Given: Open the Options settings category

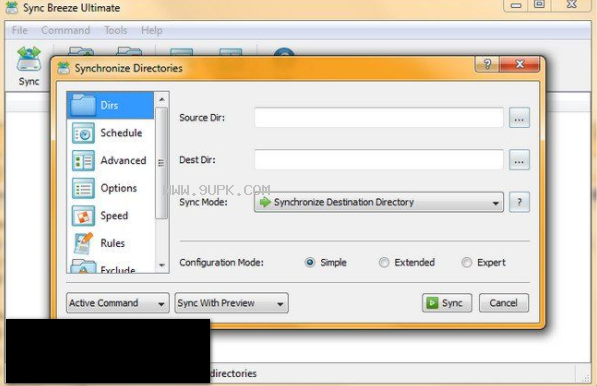Looking at the screenshot, I should (110, 188).
